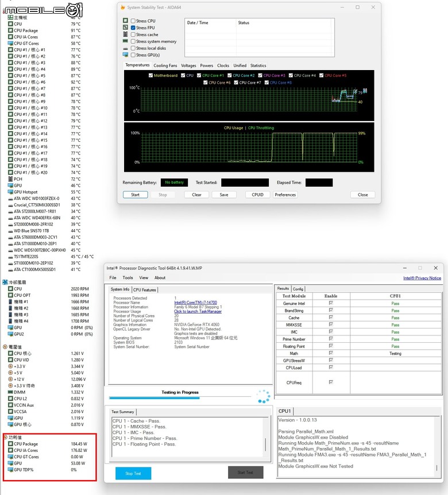Click the Stress system memory RAM icon

coord(125,41)
